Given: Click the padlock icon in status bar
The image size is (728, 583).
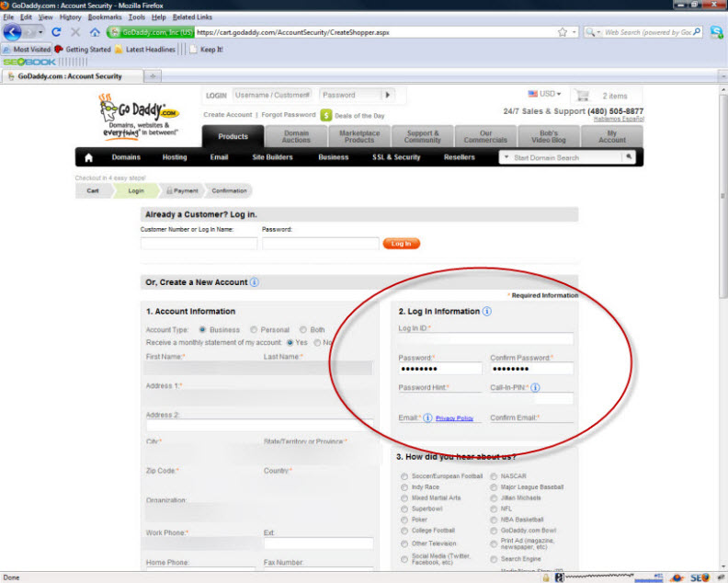Looking at the screenshot, I should 546,577.
